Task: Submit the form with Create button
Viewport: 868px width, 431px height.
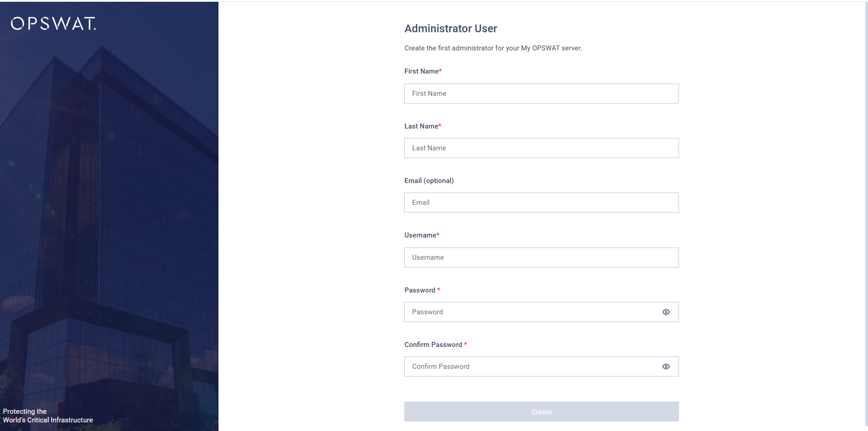Action: 541,411
